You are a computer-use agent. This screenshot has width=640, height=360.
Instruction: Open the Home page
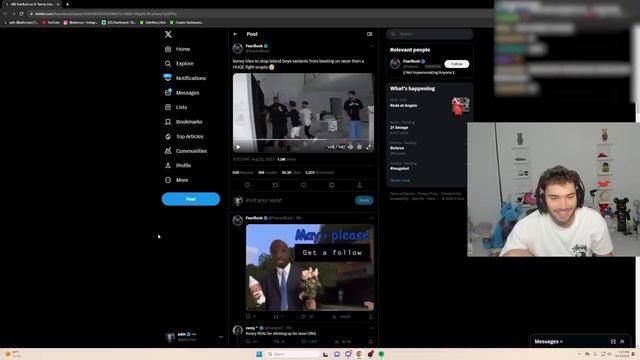178,49
